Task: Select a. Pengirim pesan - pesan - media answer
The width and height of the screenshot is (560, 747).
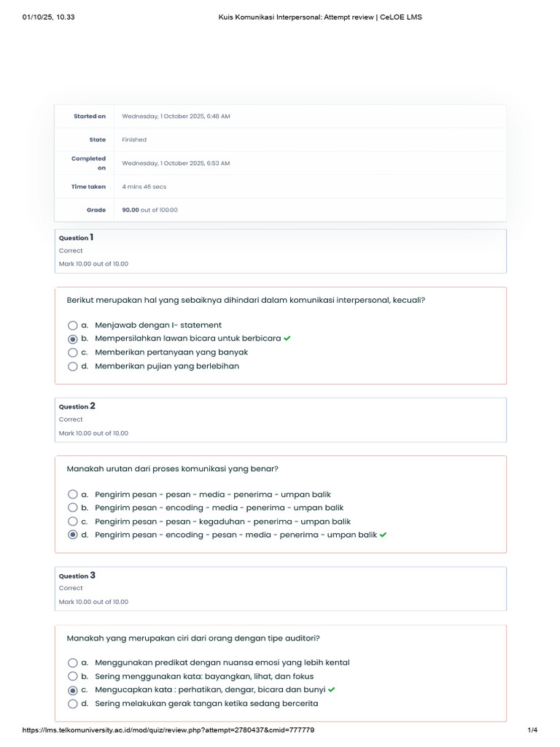Action: 72,495
